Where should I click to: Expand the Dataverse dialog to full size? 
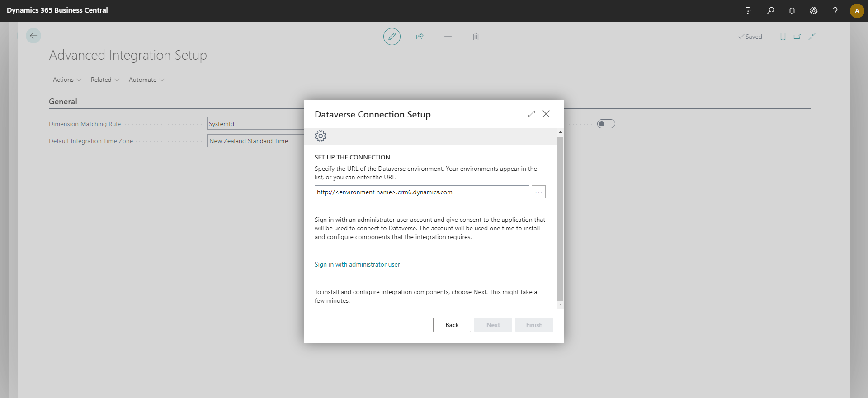point(532,114)
